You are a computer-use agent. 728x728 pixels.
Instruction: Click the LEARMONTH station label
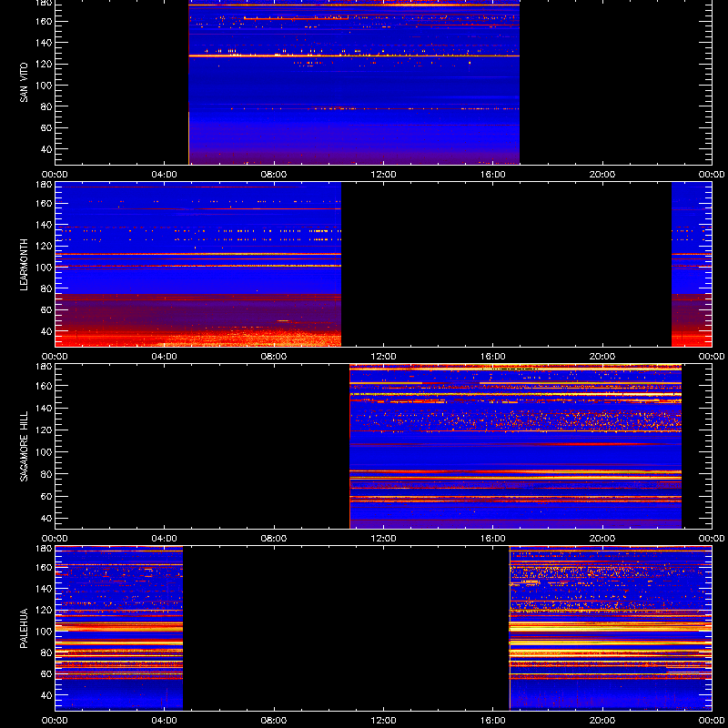tap(24, 265)
